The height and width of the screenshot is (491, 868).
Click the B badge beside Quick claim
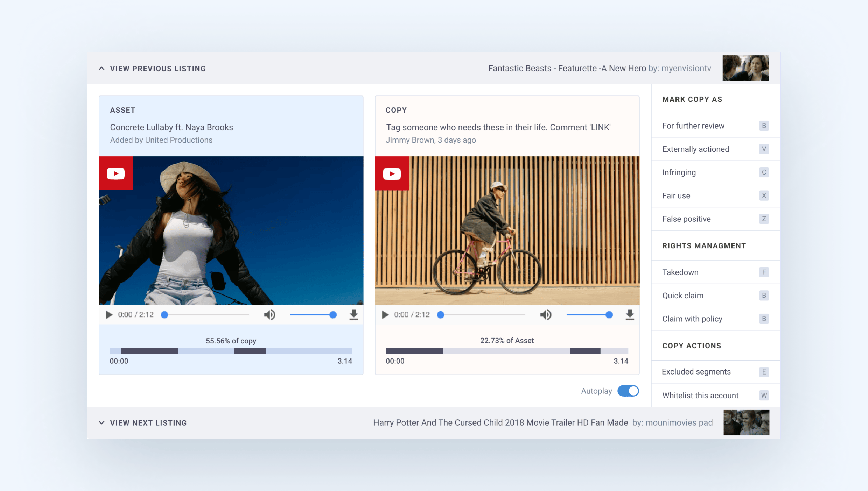click(764, 296)
